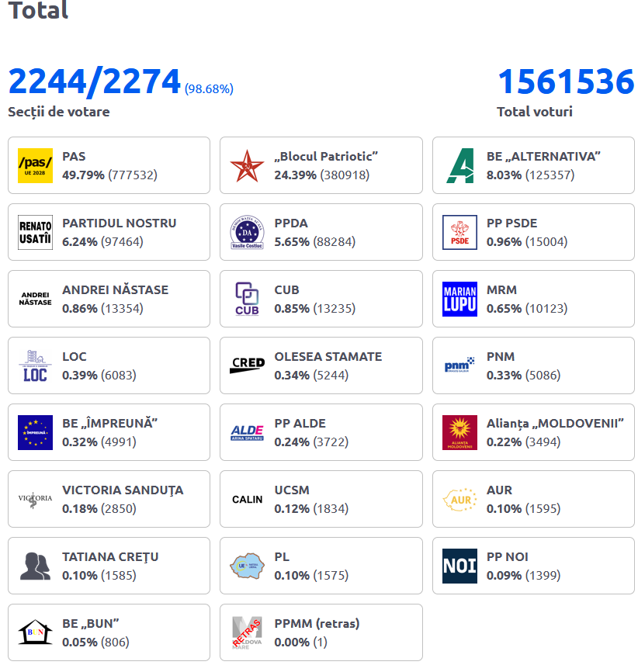Select ALTERNATIVA result 8.03% (125357)

[x=530, y=175]
